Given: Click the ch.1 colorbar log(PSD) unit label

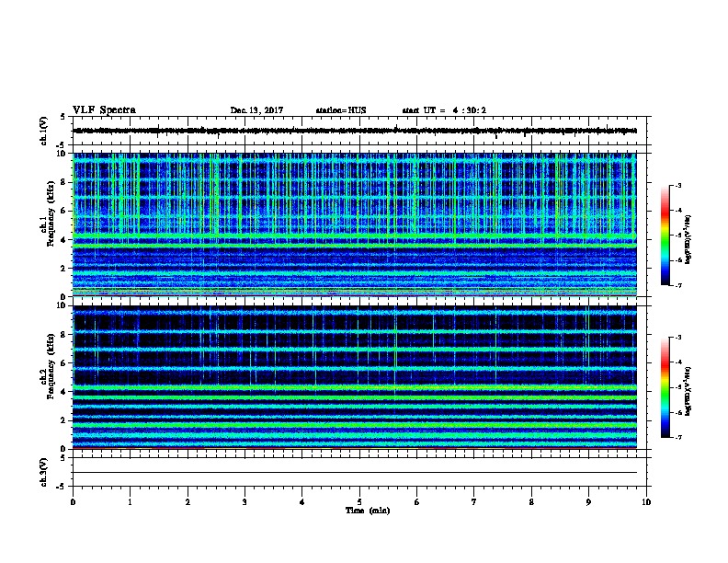Looking at the screenshot, I should [x=688, y=239].
